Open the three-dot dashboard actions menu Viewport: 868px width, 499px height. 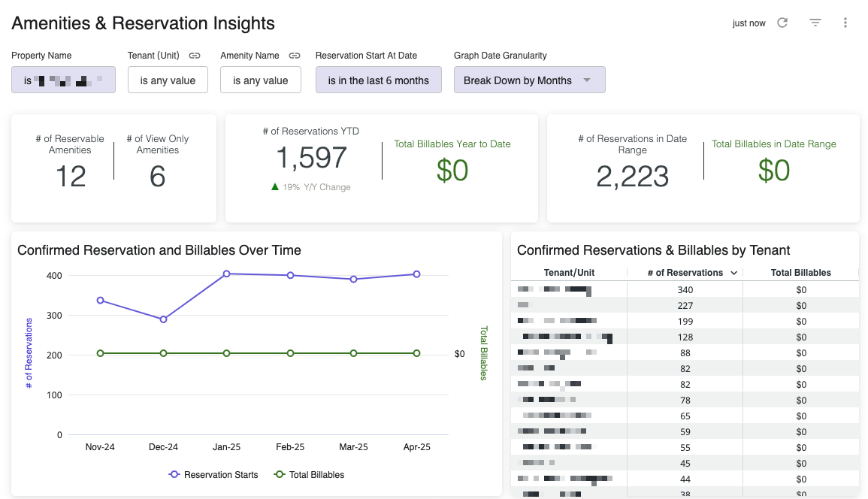pos(845,23)
